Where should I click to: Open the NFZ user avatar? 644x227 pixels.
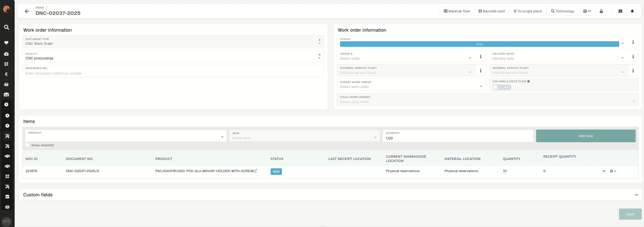[x=7, y=221]
